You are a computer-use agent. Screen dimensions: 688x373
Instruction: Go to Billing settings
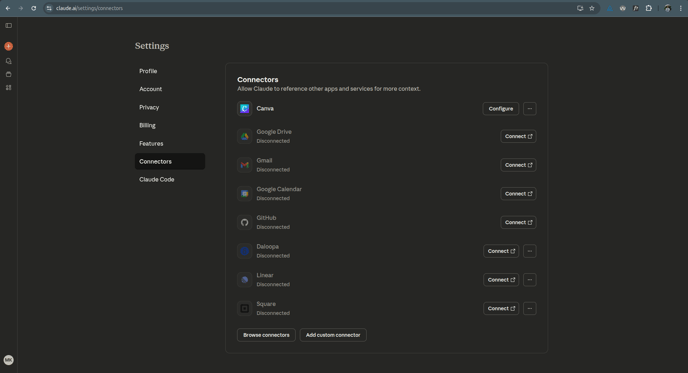170,126
